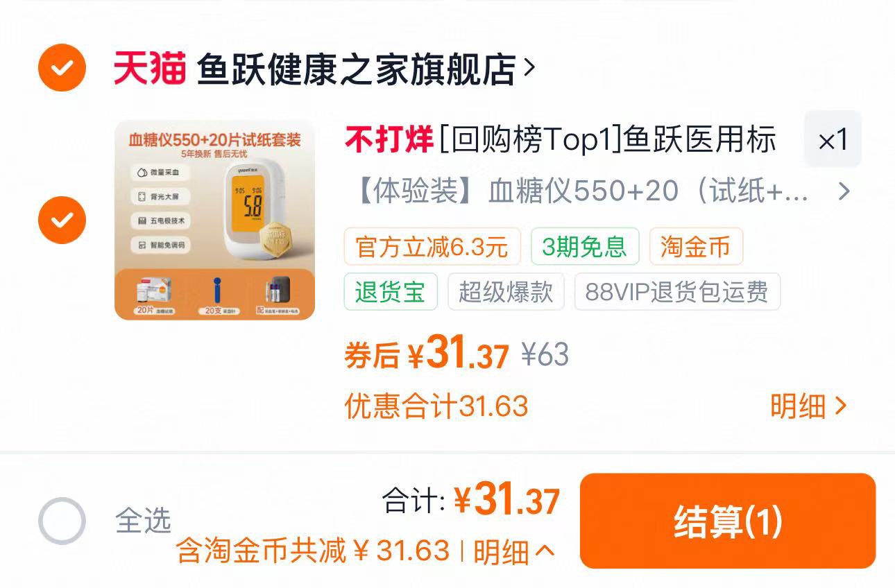Tap the 88VIP退货包运费 badge
895x588 pixels.
click(677, 292)
